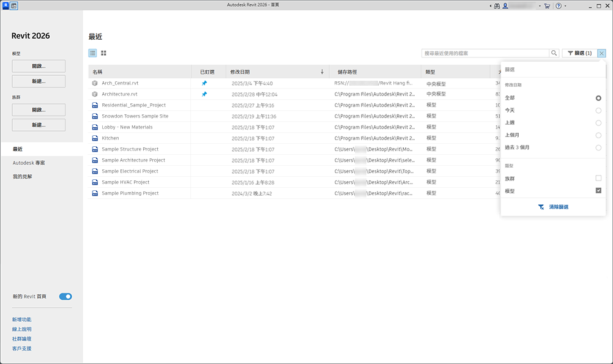This screenshot has width=613, height=364.
Task: Open help dropdown arrow
Action: tap(565, 6)
